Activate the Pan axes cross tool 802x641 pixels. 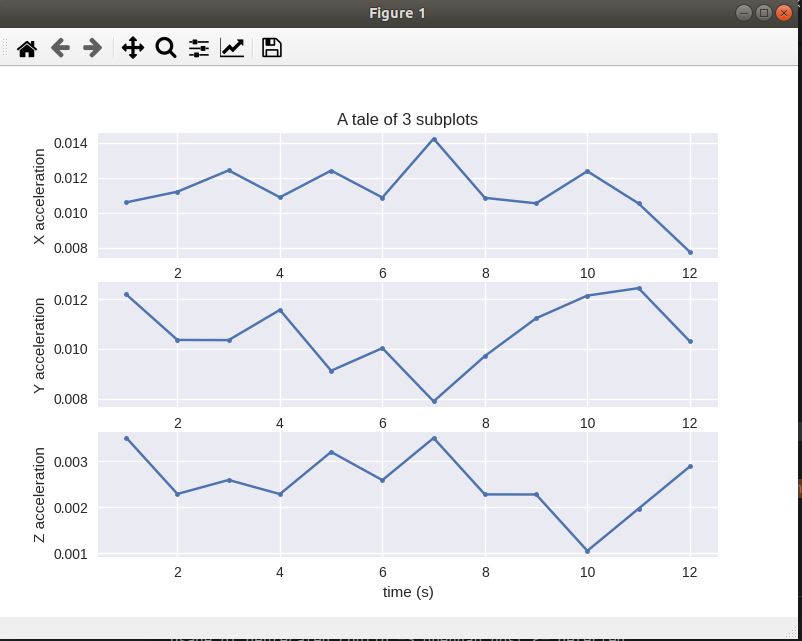coord(133,48)
